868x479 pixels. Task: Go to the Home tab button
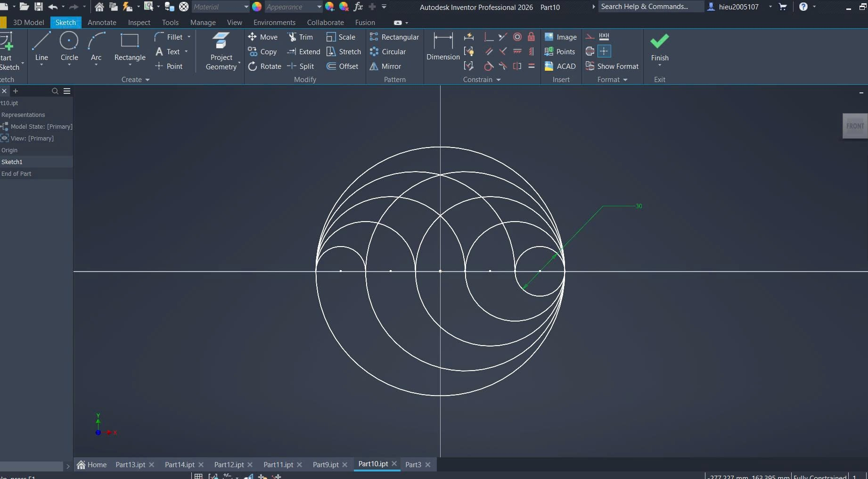point(92,464)
